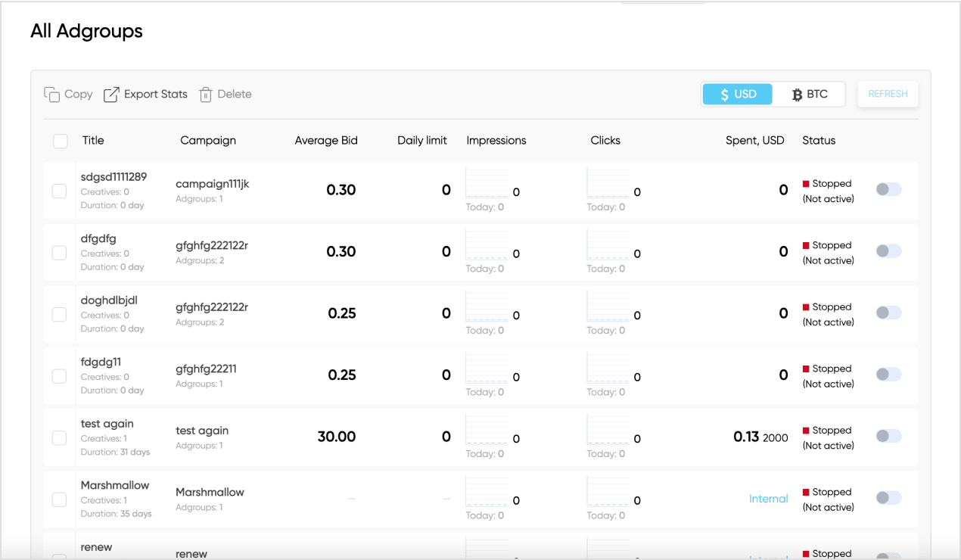961x560 pixels.
Task: Check the box for test again adgroup
Action: (x=59, y=437)
